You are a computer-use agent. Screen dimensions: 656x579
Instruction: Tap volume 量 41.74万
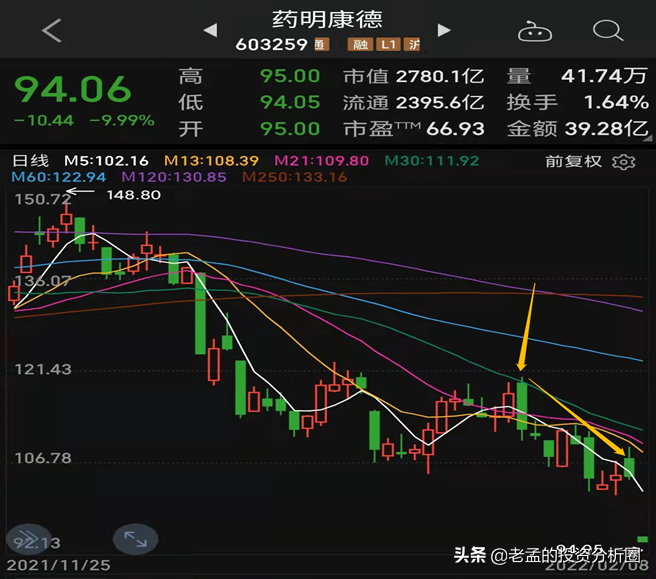577,76
